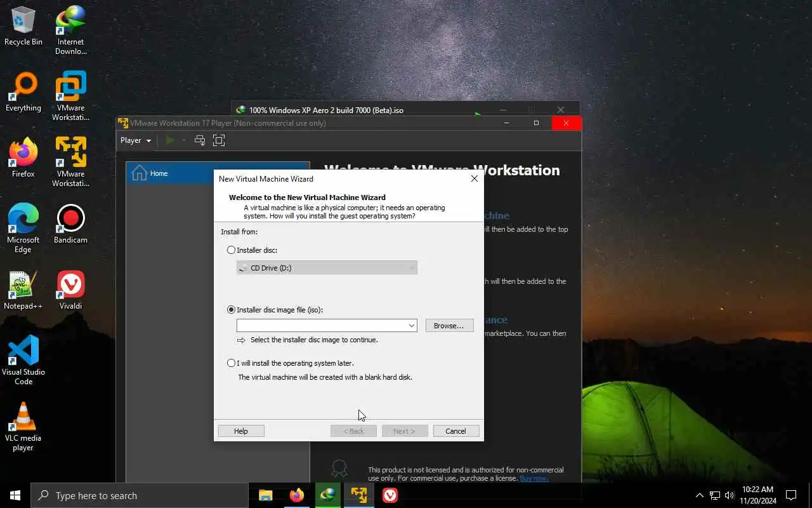Open network status tray icon
The image size is (812, 508).
tap(714, 495)
